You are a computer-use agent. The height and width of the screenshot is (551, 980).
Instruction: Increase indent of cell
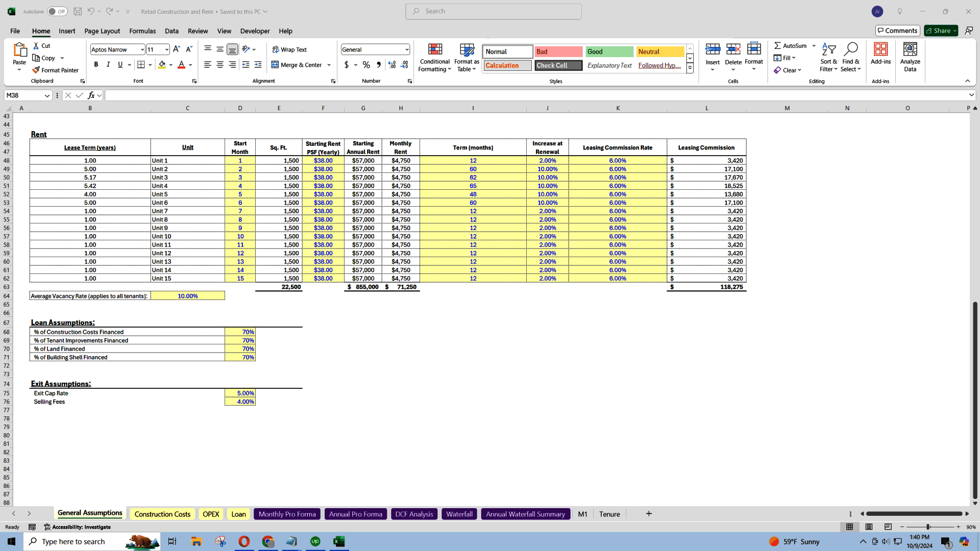[258, 65]
